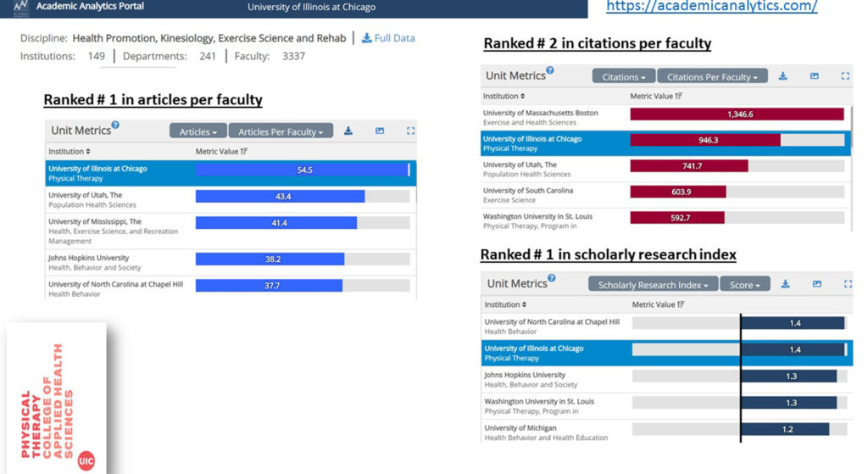Click Departments count 241

click(x=208, y=56)
